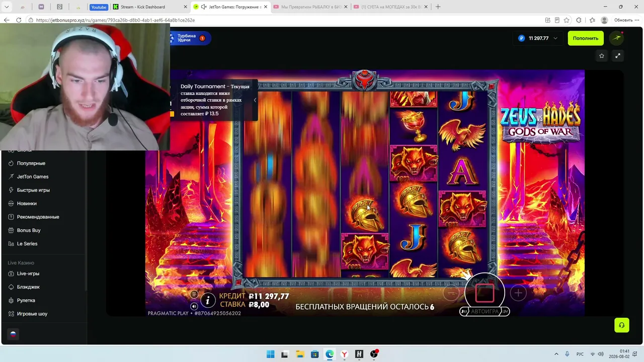Open the browser tab list dropdown arrow

(x=7, y=7)
